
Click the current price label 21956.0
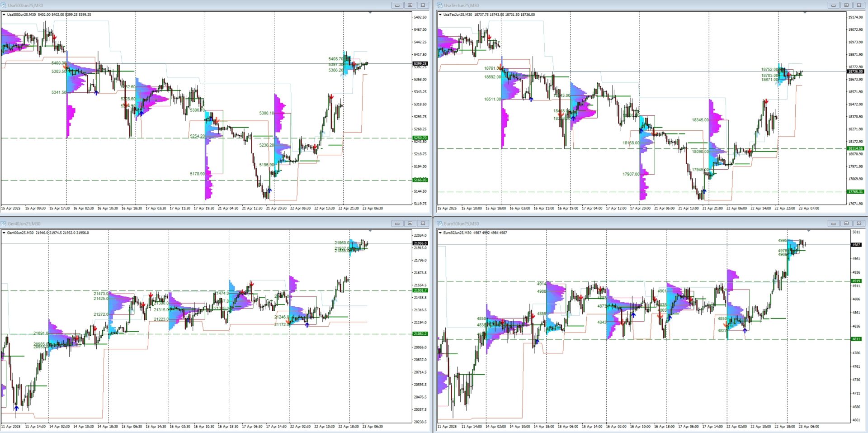[420, 243]
